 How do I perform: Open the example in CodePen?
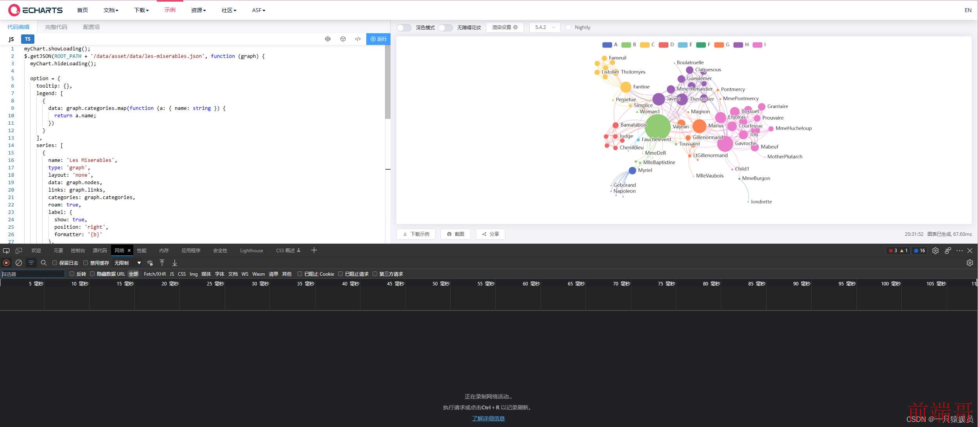pos(328,39)
